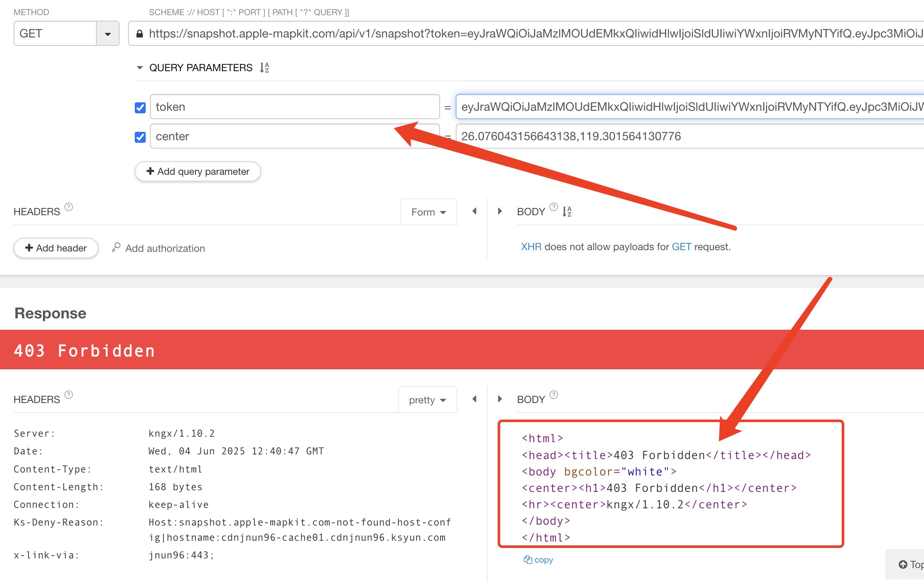This screenshot has height=582, width=924.
Task: Select the Content-Length value 168 bytes
Action: tap(175, 487)
